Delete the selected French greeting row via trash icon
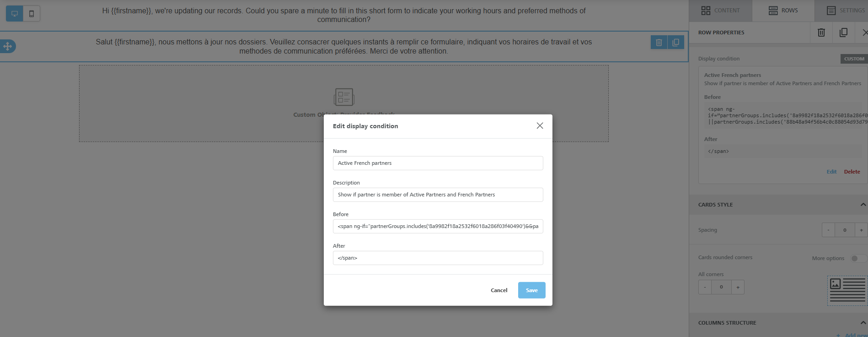The height and width of the screenshot is (337, 868). (659, 42)
